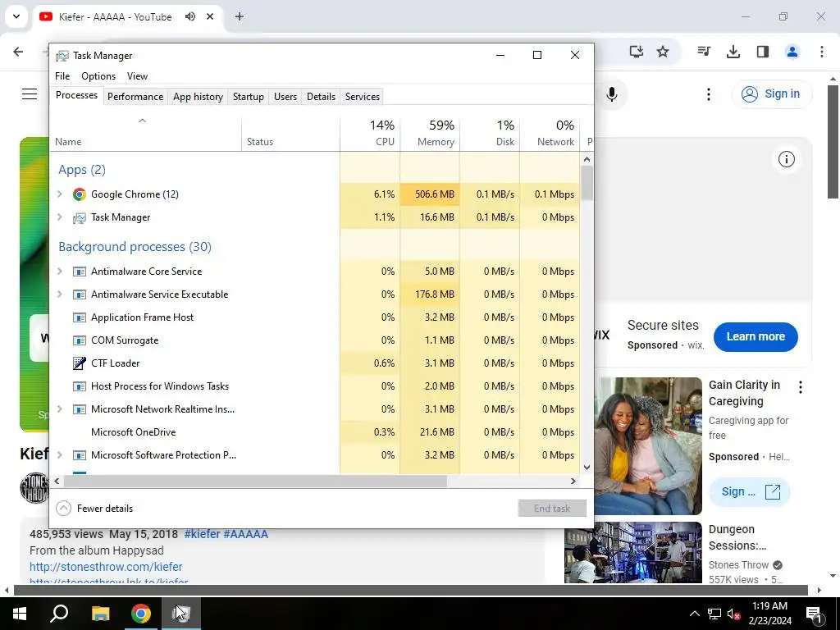Image resolution: width=840 pixels, height=630 pixels.
Task: Switch to the Startup tab
Action: point(248,97)
